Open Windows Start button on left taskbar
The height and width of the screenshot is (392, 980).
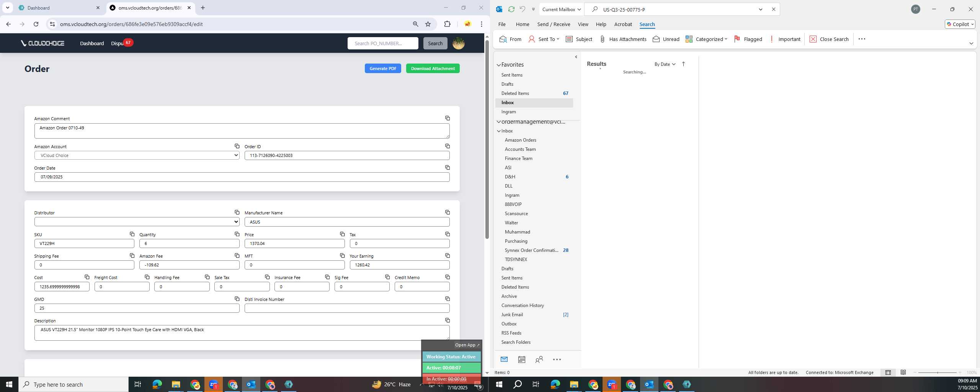click(9, 384)
